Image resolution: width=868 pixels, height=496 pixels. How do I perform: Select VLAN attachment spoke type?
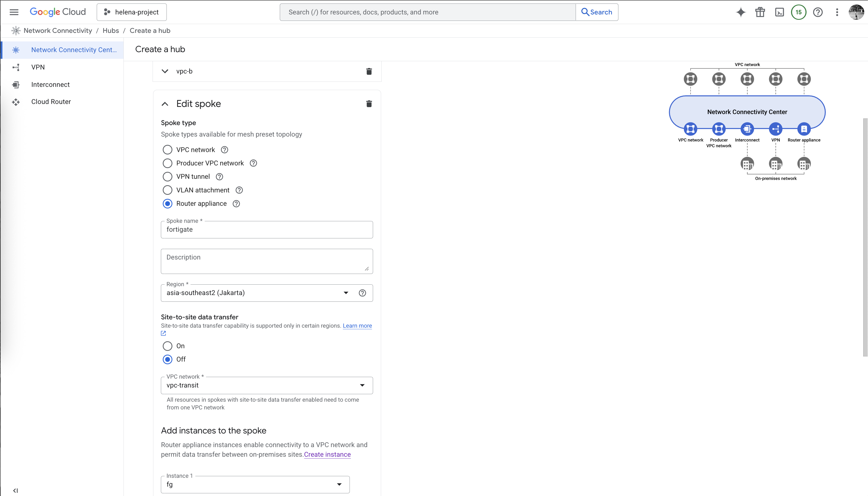[x=167, y=190]
